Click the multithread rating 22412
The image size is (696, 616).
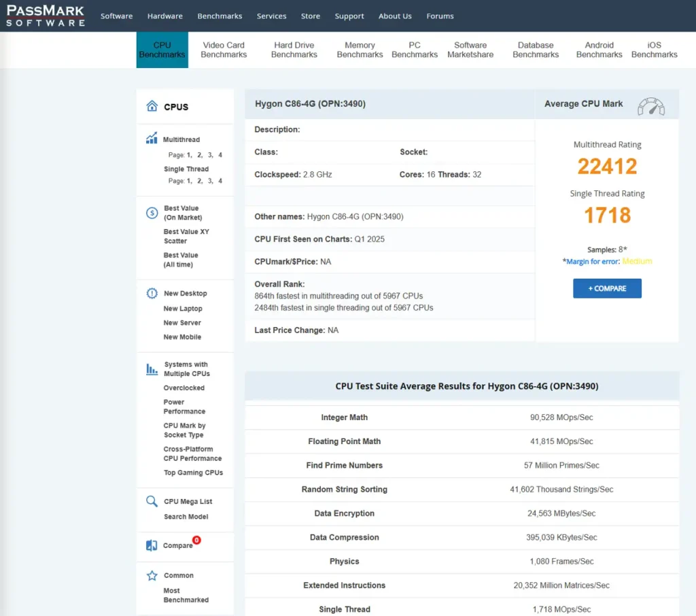[607, 167]
